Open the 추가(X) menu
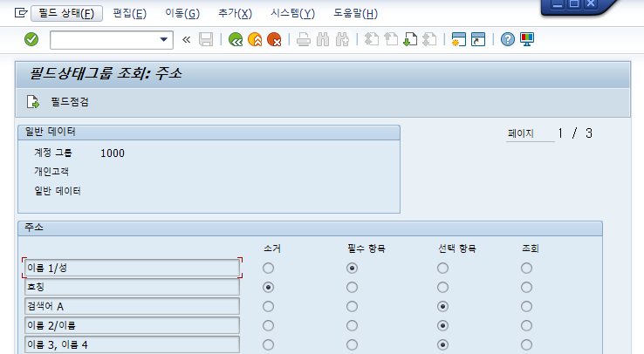644x354 pixels. (x=235, y=14)
